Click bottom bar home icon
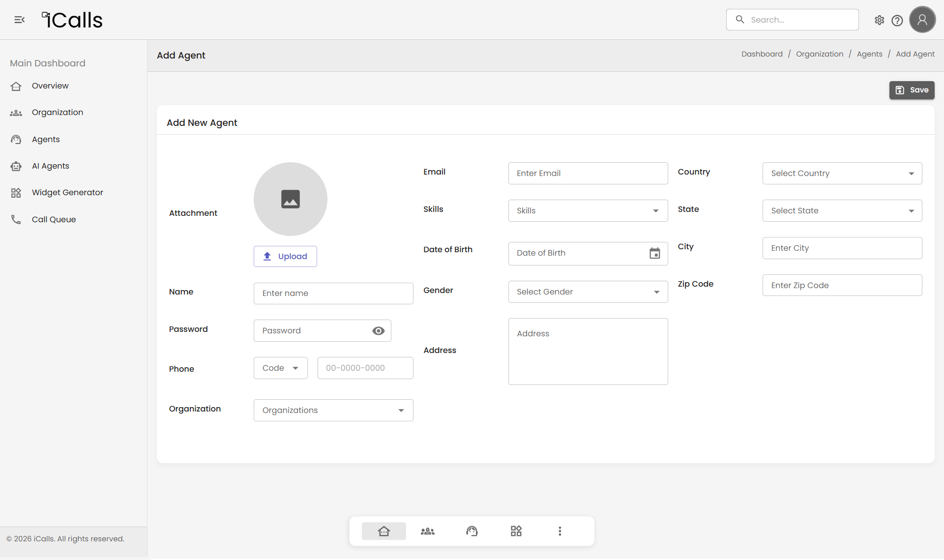This screenshot has width=944, height=560. click(383, 531)
